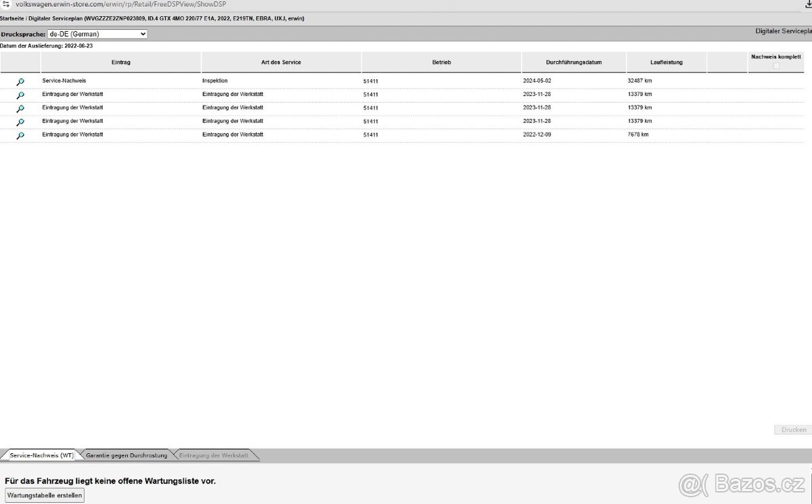This screenshot has width=812, height=504.
Task: Click the Laufleistung column header
Action: coord(666,62)
